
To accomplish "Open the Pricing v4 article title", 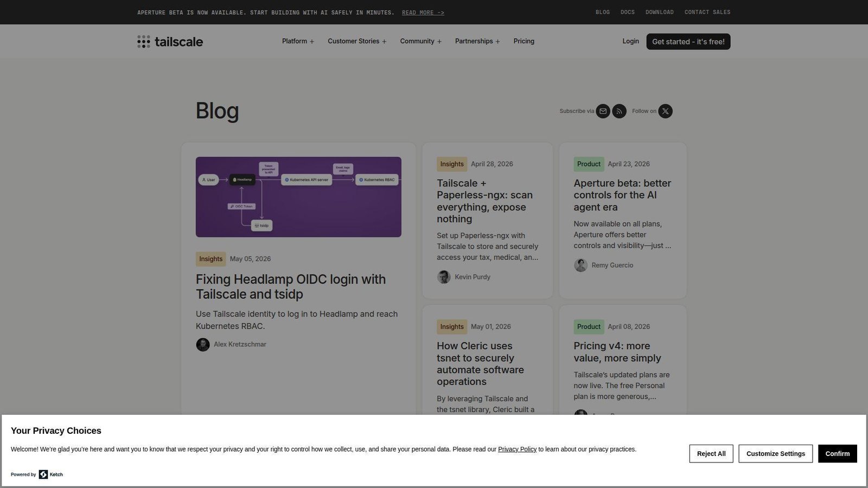I will [x=617, y=352].
